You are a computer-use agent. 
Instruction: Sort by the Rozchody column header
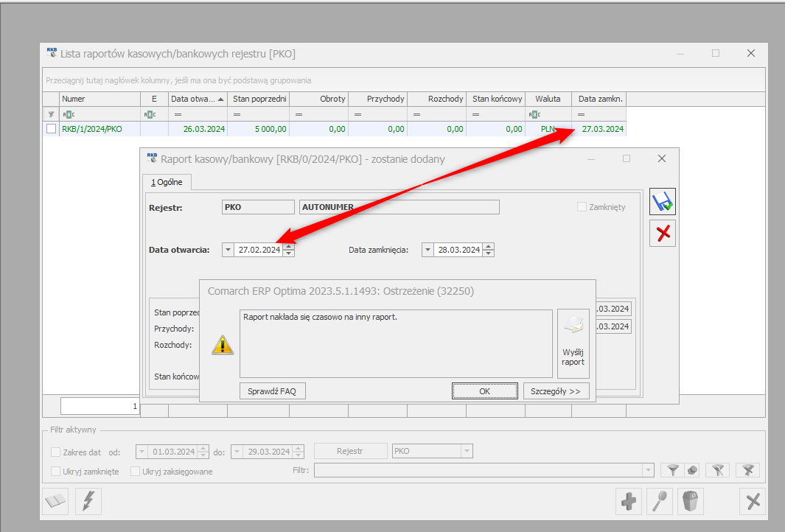tap(437, 99)
